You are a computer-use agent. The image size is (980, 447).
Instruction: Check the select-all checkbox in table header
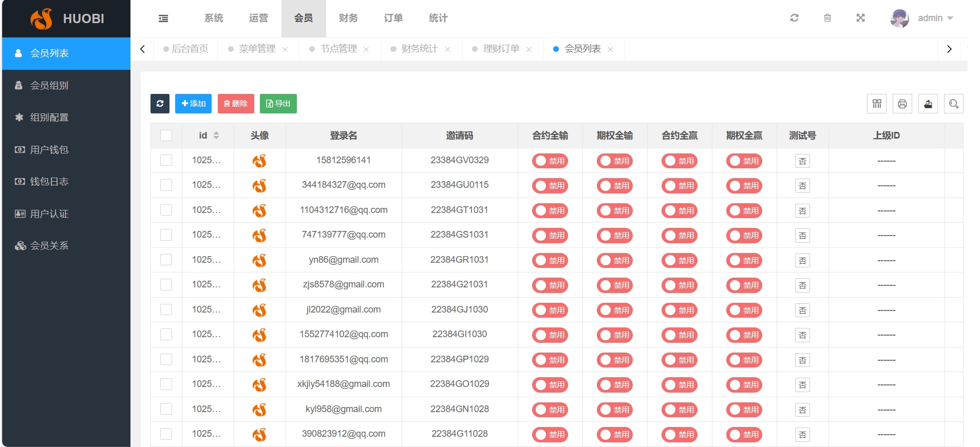166,135
